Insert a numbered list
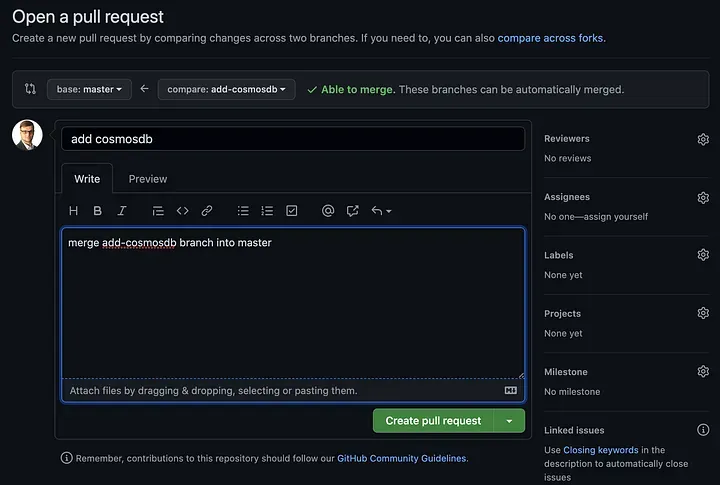The image size is (720, 485). (x=267, y=211)
